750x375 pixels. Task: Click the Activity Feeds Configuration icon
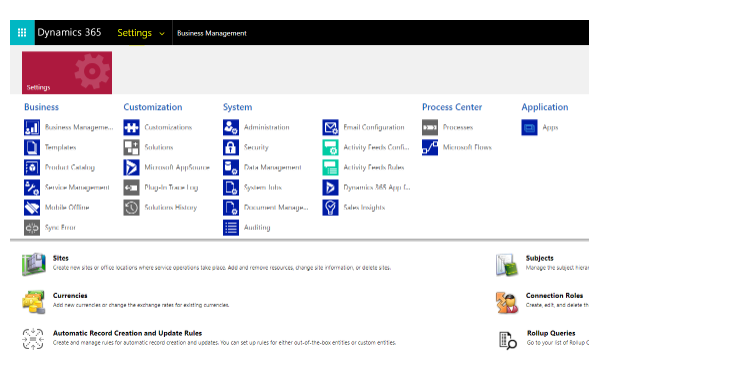331,148
